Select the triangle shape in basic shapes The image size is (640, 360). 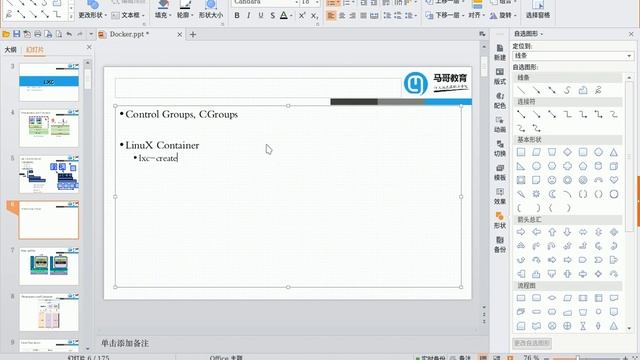[614, 152]
